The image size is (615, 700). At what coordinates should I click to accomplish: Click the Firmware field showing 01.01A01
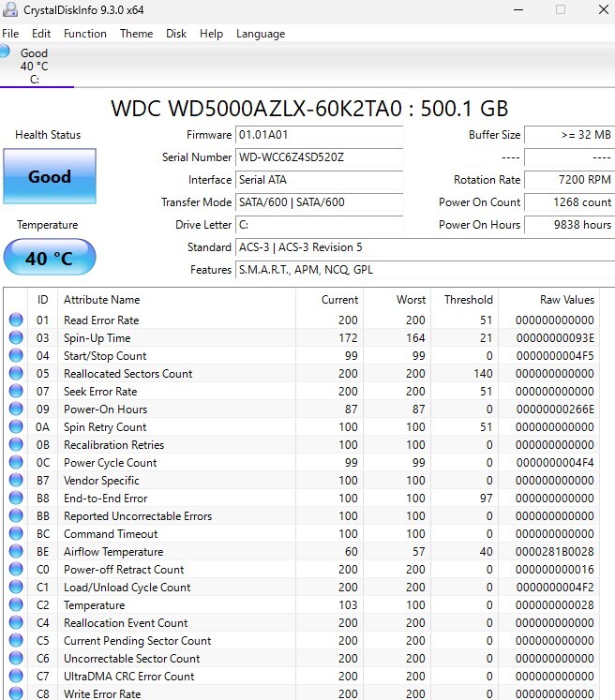pyautogui.click(x=320, y=135)
